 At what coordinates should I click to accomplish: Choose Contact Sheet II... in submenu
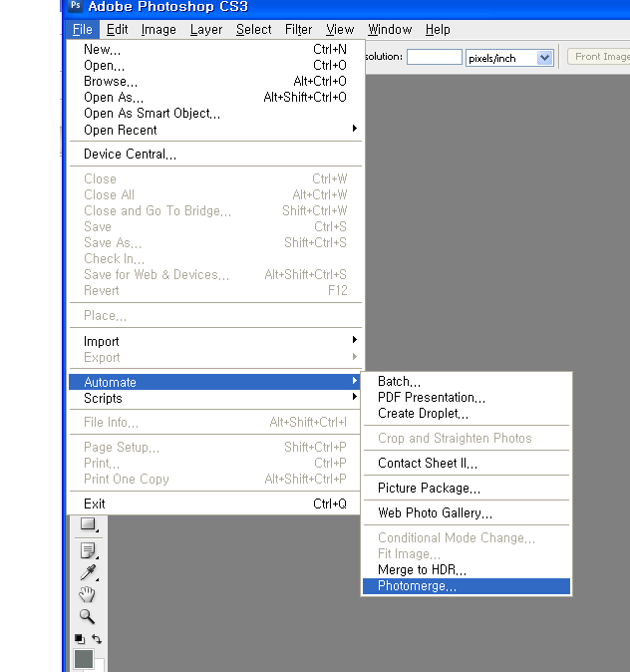(x=467, y=463)
